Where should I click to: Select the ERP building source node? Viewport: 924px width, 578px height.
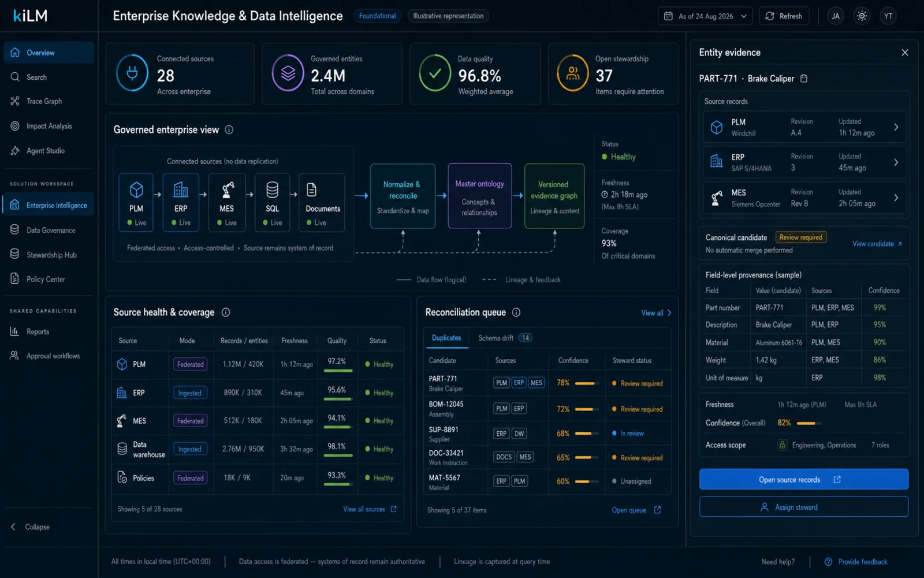click(x=181, y=202)
